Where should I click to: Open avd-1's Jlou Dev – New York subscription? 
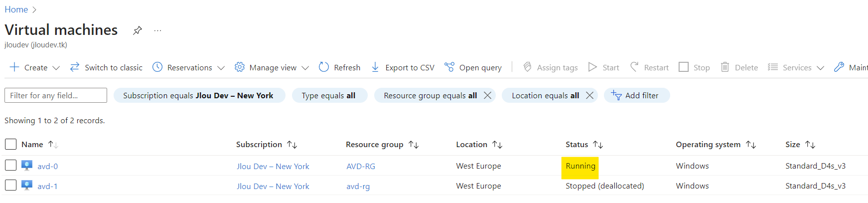point(273,186)
